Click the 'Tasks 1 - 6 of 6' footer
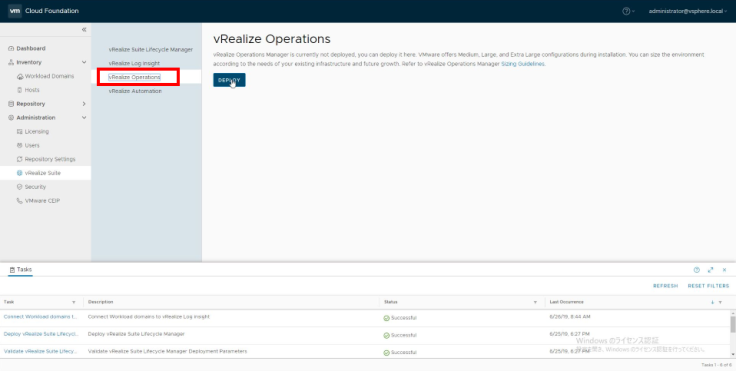Image resolution: width=736 pixels, height=371 pixels. 716,365
